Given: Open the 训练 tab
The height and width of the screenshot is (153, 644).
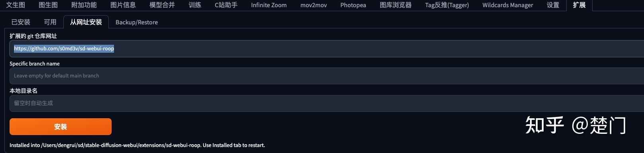Looking at the screenshot, I should tap(195, 5).
